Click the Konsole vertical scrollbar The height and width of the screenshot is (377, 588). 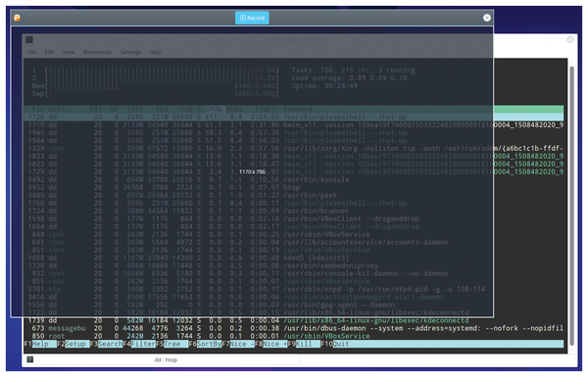click(572, 206)
